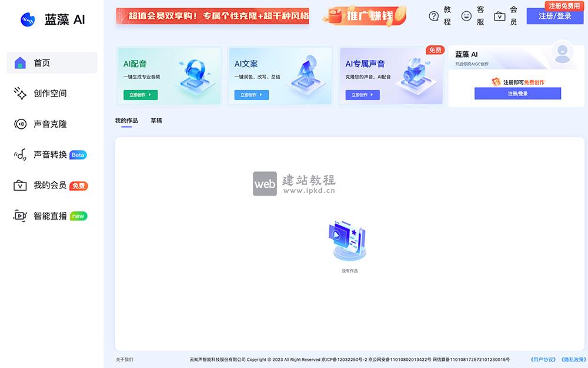Click the 客服 smiley icon
This screenshot has width=588, height=368.
pyautogui.click(x=466, y=16)
